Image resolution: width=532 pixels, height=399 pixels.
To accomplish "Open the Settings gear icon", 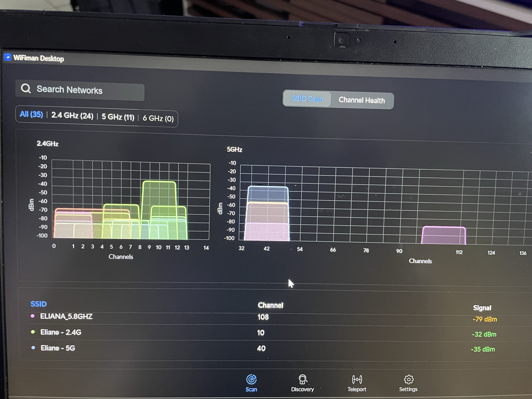I will [x=409, y=379].
